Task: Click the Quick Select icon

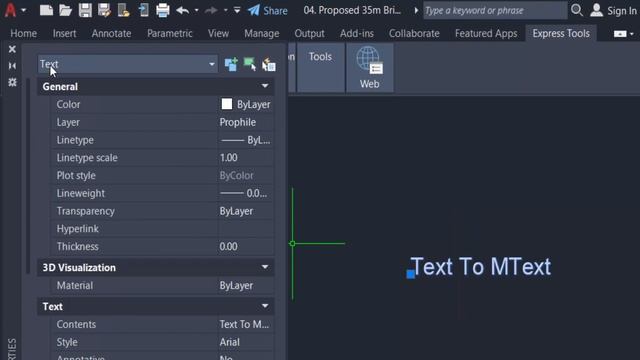Action: 269,64
